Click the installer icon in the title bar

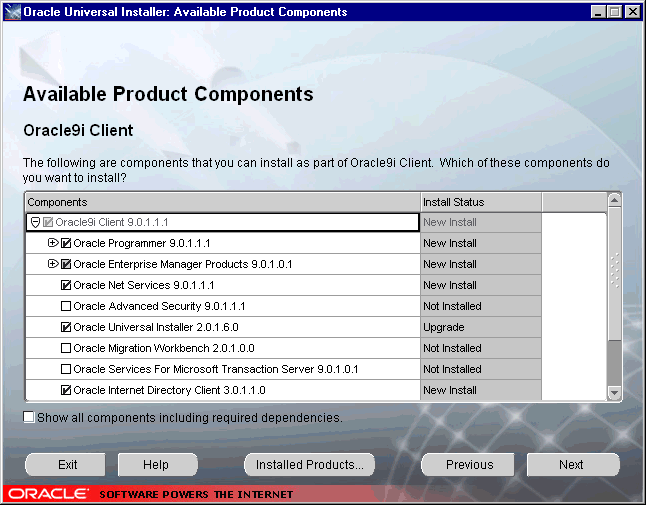click(x=12, y=12)
